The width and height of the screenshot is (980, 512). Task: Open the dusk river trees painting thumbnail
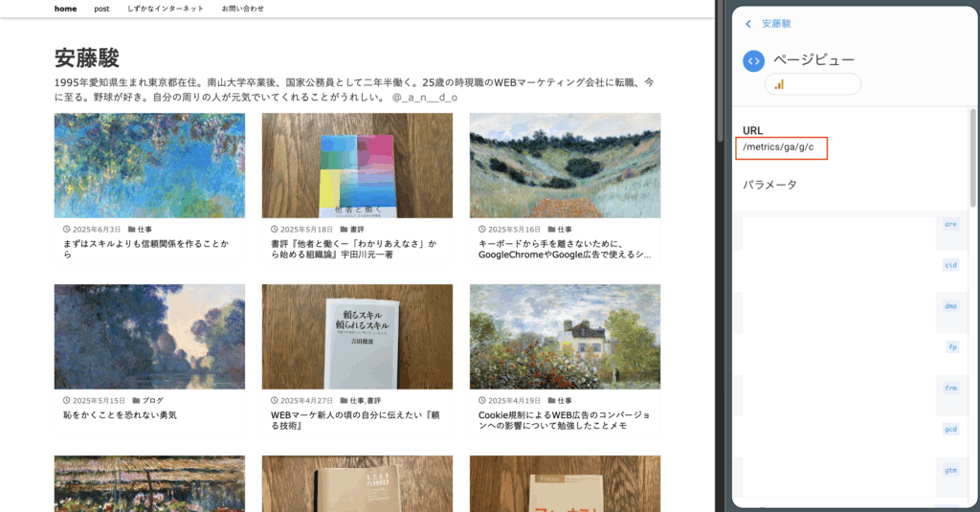[x=149, y=337]
